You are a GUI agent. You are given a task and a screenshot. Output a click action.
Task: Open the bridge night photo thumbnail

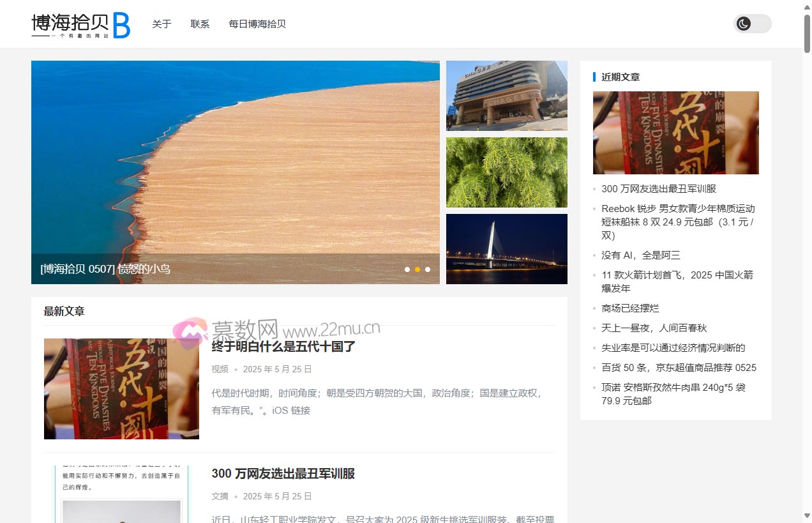506,248
